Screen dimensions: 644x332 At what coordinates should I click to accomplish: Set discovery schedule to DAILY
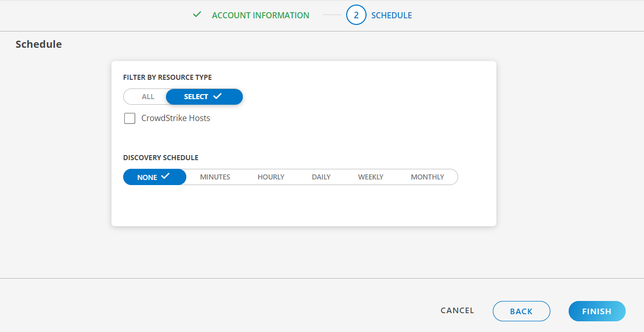[x=321, y=177]
